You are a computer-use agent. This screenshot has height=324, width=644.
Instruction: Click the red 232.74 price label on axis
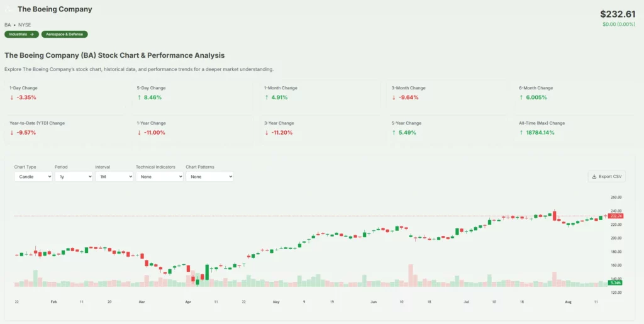coord(615,216)
